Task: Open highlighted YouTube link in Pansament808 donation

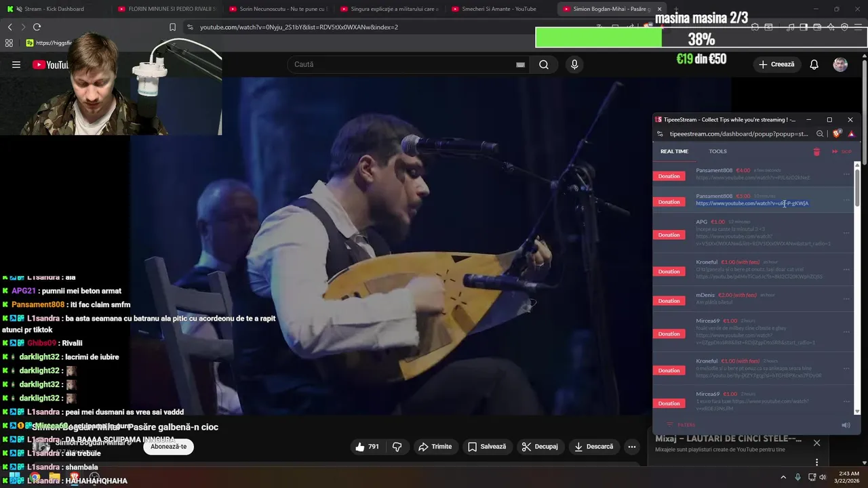Action: [752, 203]
